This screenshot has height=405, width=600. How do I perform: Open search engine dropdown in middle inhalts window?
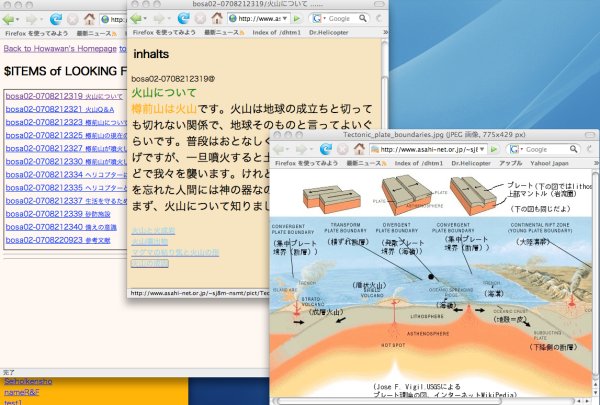(324, 18)
